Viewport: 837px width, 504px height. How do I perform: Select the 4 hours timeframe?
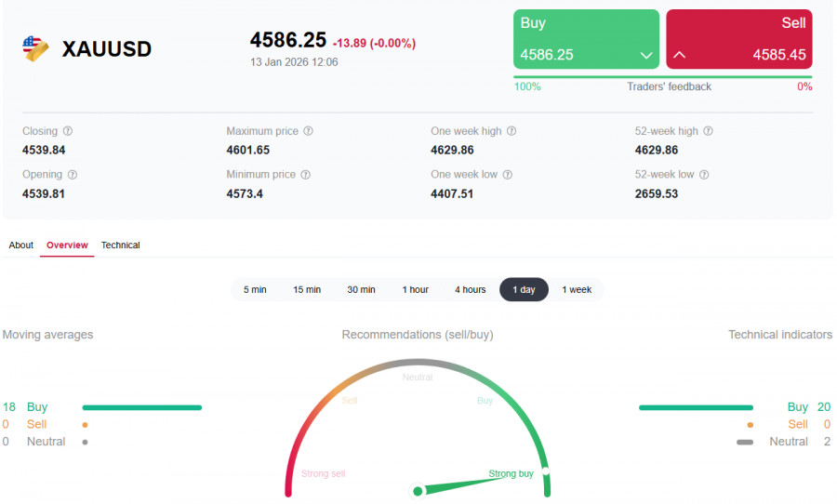pos(471,289)
